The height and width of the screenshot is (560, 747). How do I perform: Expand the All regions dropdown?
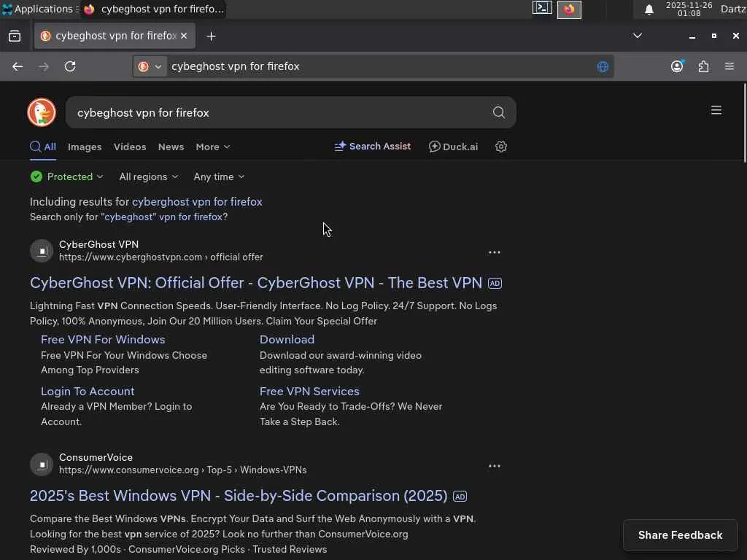click(148, 176)
